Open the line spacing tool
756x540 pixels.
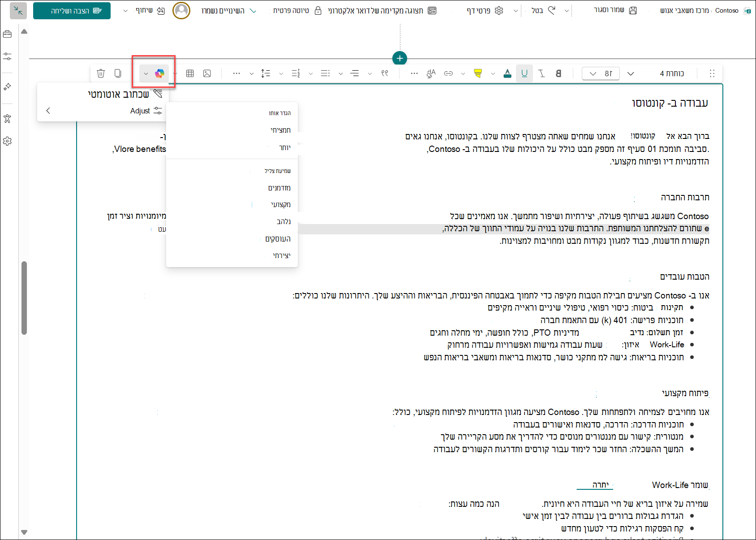pos(266,73)
